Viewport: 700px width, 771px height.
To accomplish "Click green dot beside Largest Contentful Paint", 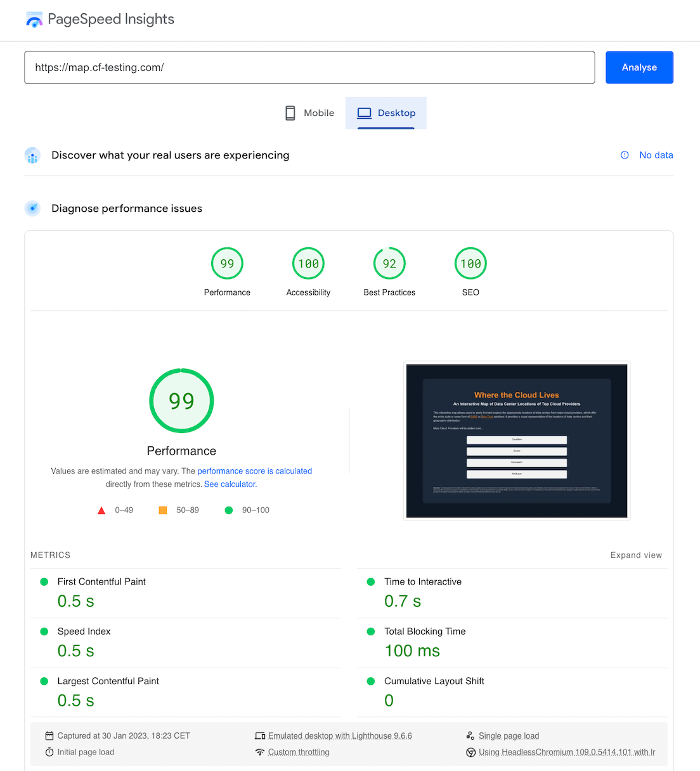I will click(44, 682).
